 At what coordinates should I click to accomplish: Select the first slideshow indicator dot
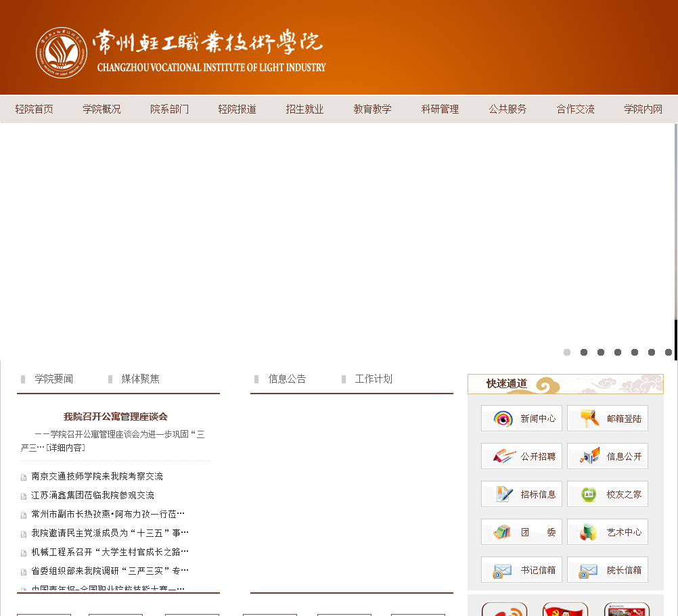567,352
